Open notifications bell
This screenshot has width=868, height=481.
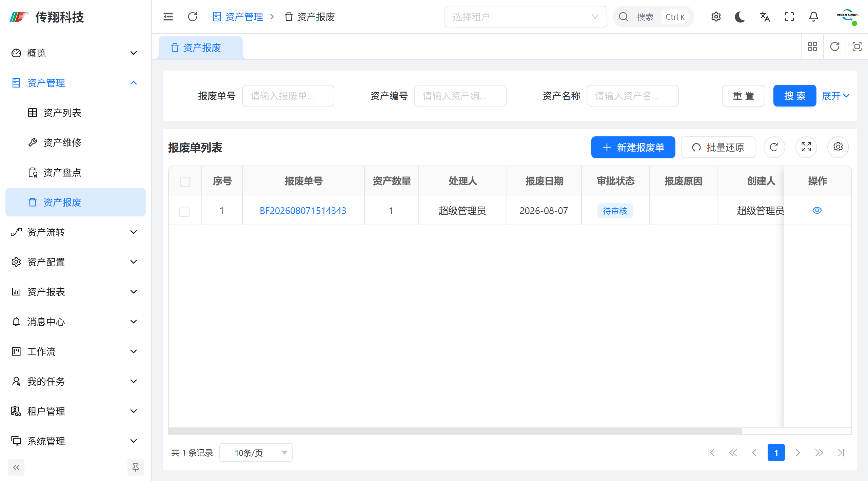[x=814, y=17]
